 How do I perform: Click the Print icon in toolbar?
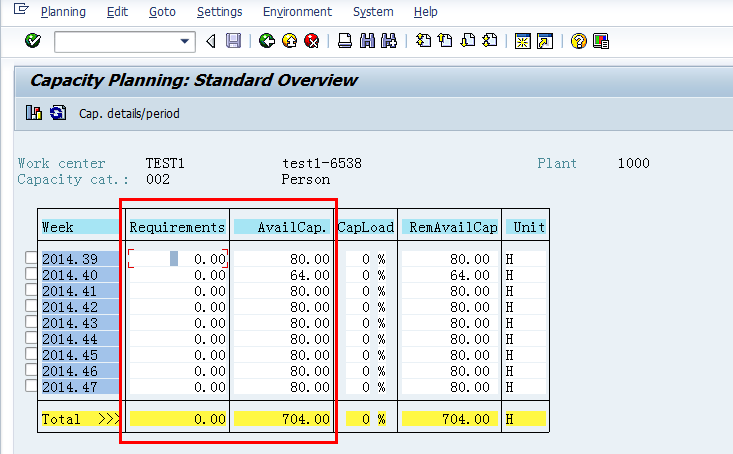tap(345, 41)
